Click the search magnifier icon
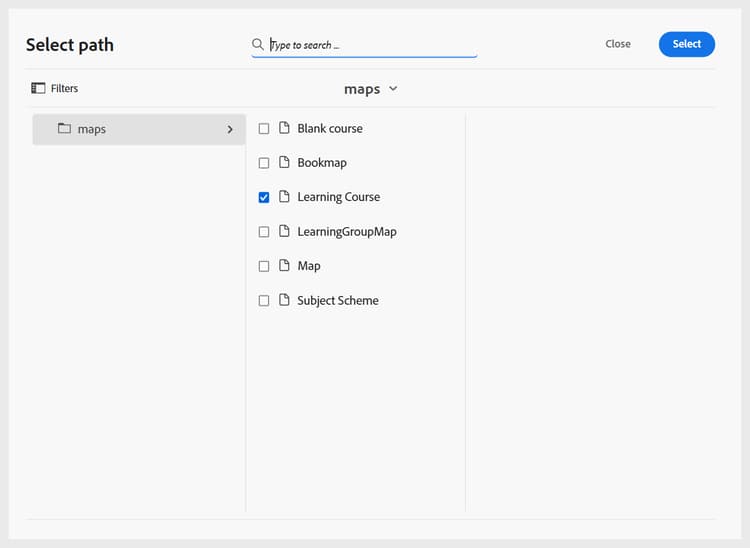The image size is (750, 548). click(258, 44)
